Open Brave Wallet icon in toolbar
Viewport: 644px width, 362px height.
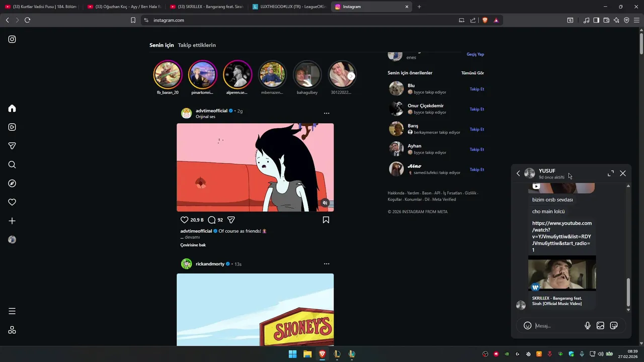pos(606,20)
